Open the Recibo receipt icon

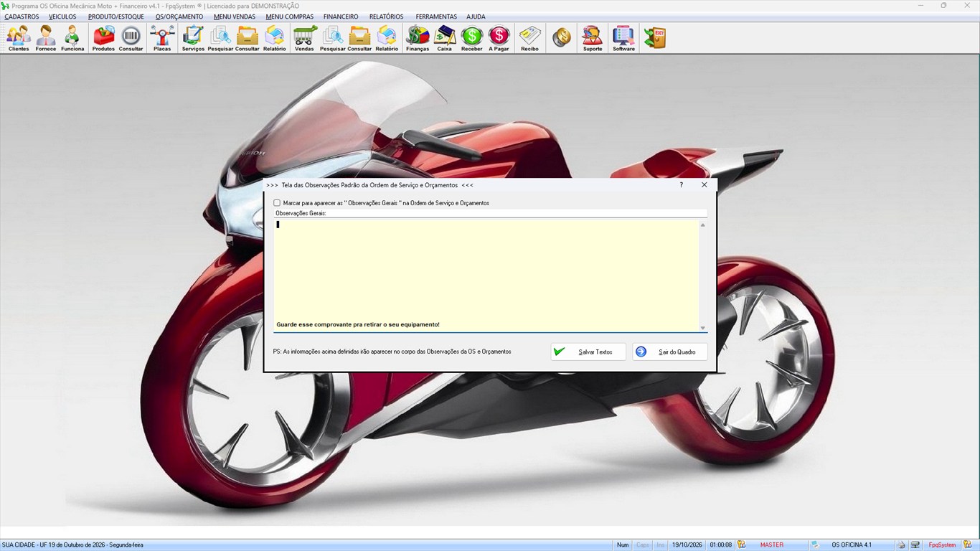coord(529,38)
